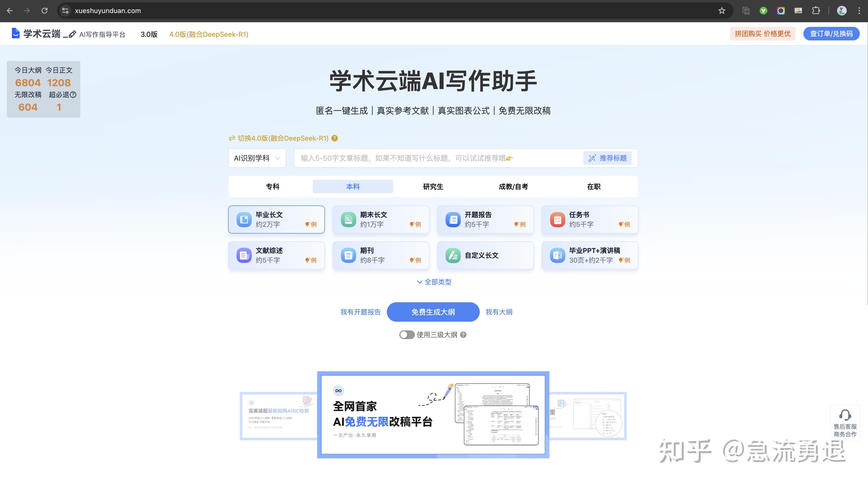
Task: Bookmark this page with the star icon
Action: (x=722, y=11)
